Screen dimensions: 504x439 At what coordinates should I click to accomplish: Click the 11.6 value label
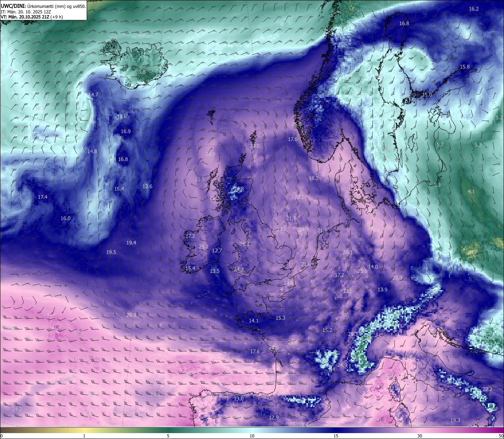click(x=122, y=116)
